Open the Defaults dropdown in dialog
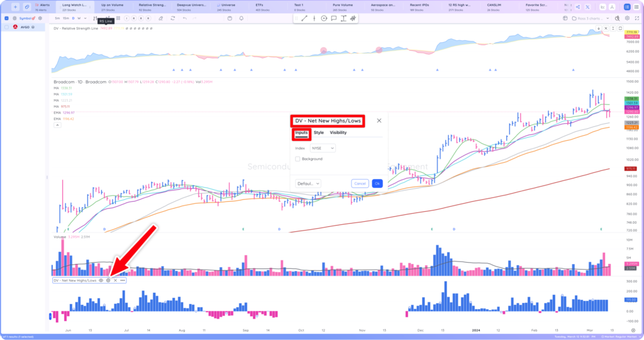The width and height of the screenshot is (644, 340). tap(308, 184)
